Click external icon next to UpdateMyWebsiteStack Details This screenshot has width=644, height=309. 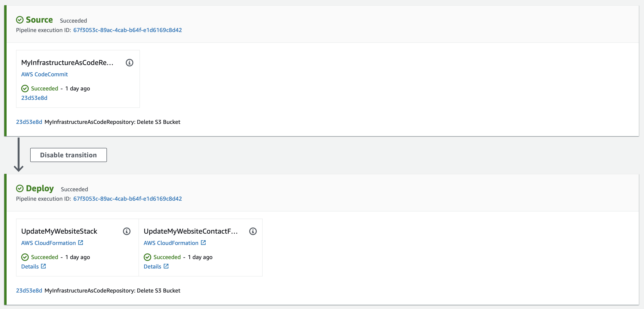[44, 266]
